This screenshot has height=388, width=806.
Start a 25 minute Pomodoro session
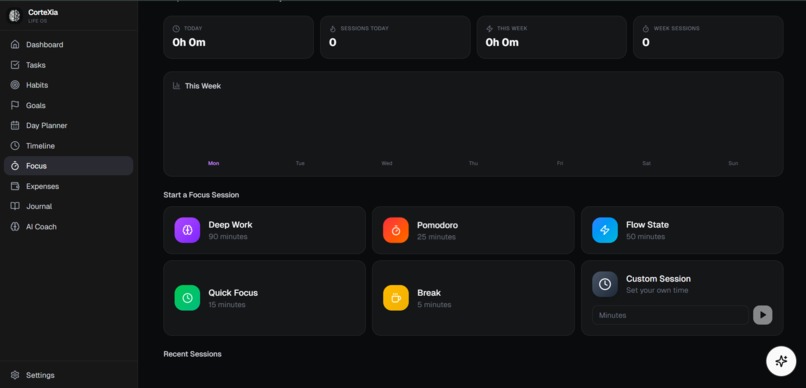(x=473, y=230)
